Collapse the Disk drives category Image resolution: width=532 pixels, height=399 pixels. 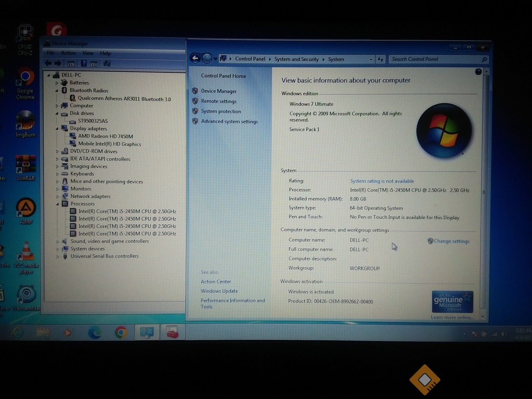tap(57, 113)
